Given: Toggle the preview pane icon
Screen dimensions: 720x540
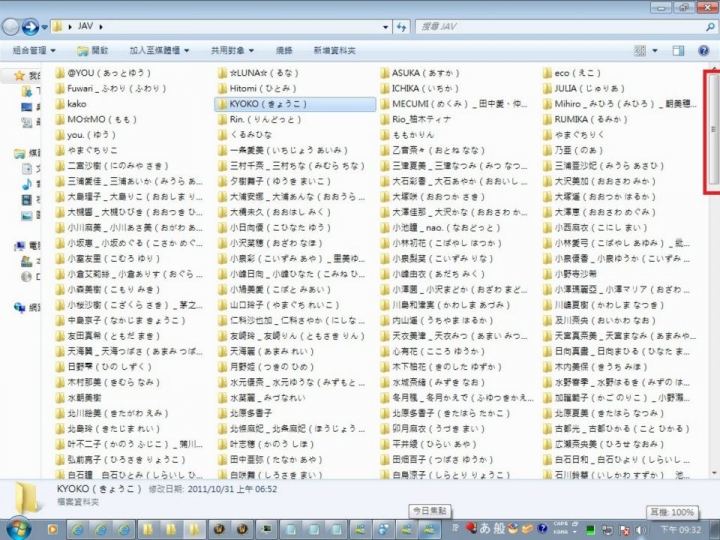Looking at the screenshot, I should coord(678,51).
